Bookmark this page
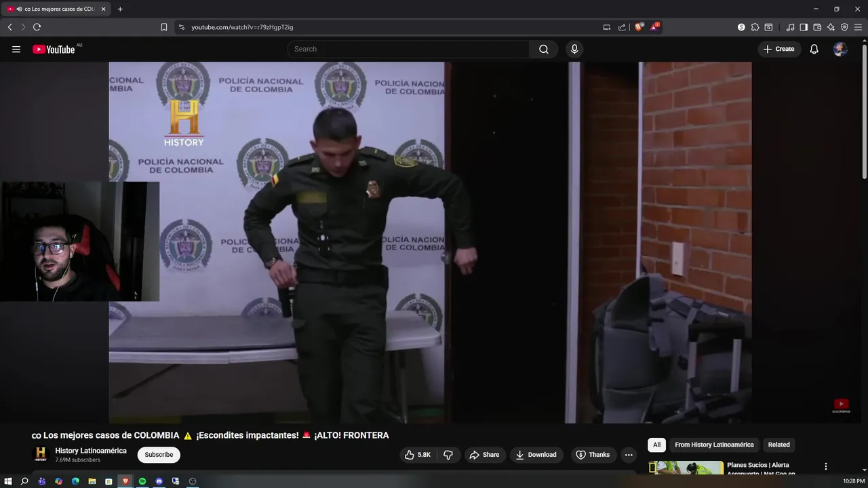The image size is (868, 488). [164, 27]
